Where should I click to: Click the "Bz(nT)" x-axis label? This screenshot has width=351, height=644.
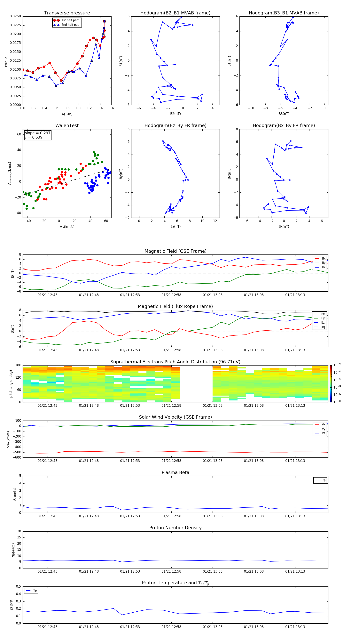[x=175, y=227]
